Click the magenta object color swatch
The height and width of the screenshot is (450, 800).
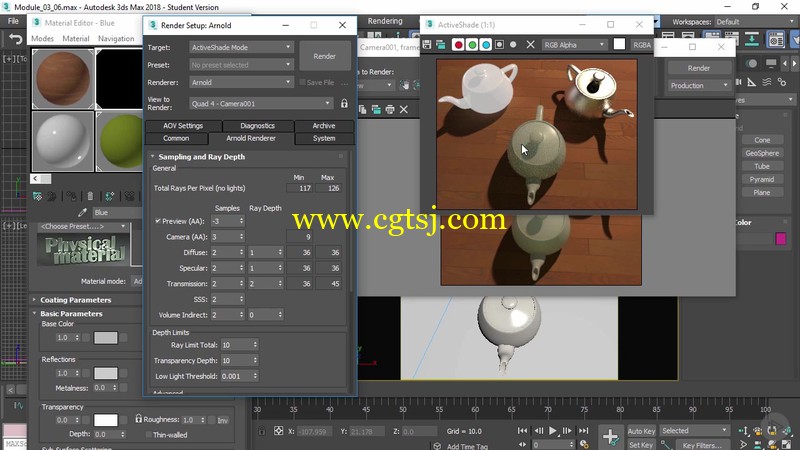781,238
